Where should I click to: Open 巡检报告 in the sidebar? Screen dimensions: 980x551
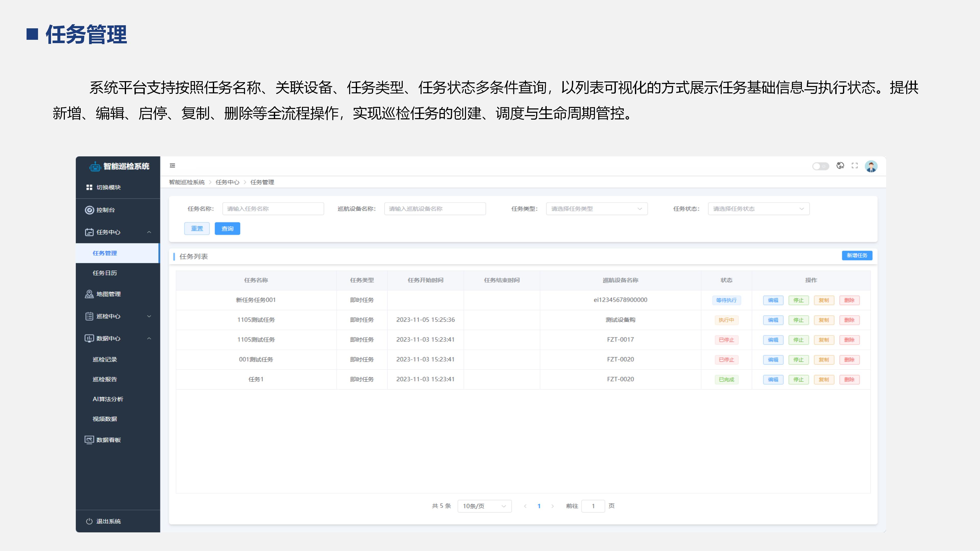click(x=118, y=379)
